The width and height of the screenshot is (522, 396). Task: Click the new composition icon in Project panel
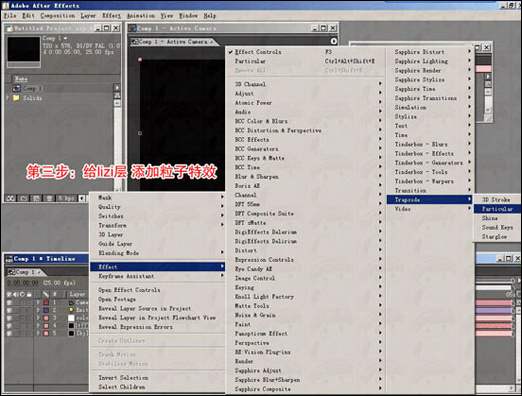(36, 198)
